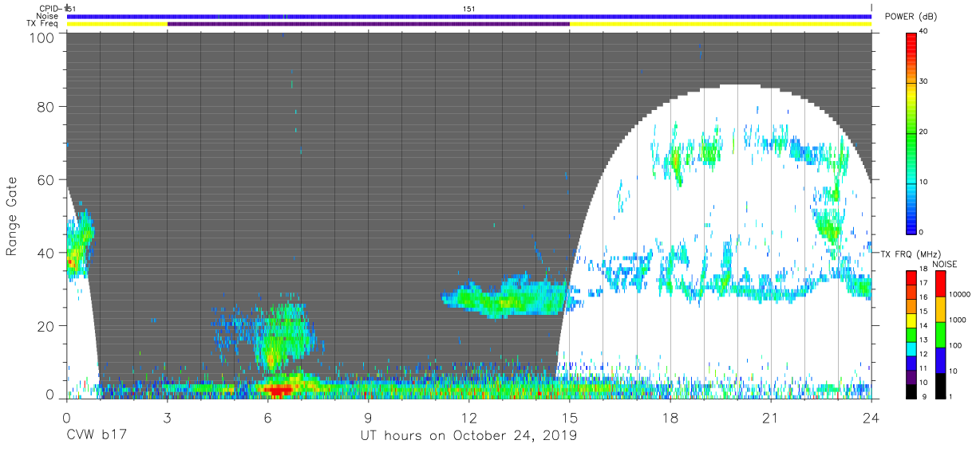Click the yellow swatch in the TX FRQ legend
980x452 pixels.
coord(911,319)
